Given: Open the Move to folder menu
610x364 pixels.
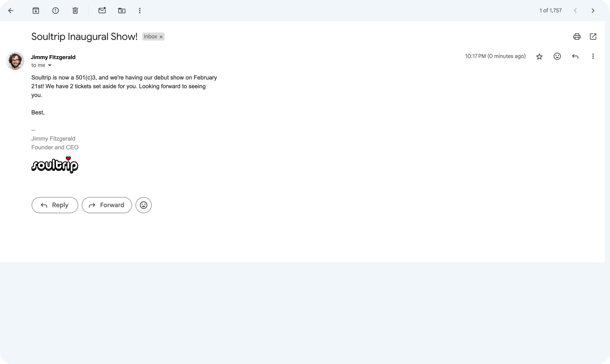Looking at the screenshot, I should click(122, 10).
